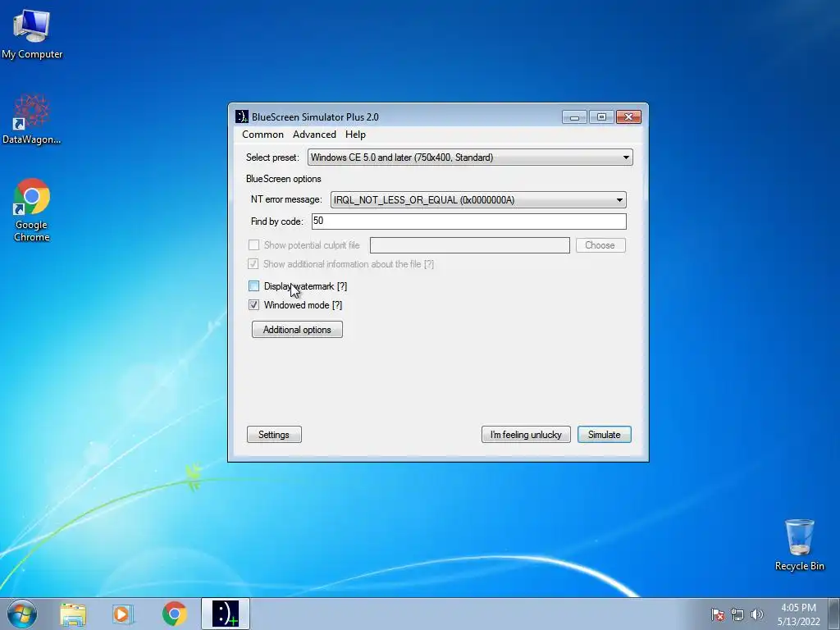Minimize the BlueScreen Simulator window
This screenshot has height=630, width=840.
pyautogui.click(x=574, y=116)
